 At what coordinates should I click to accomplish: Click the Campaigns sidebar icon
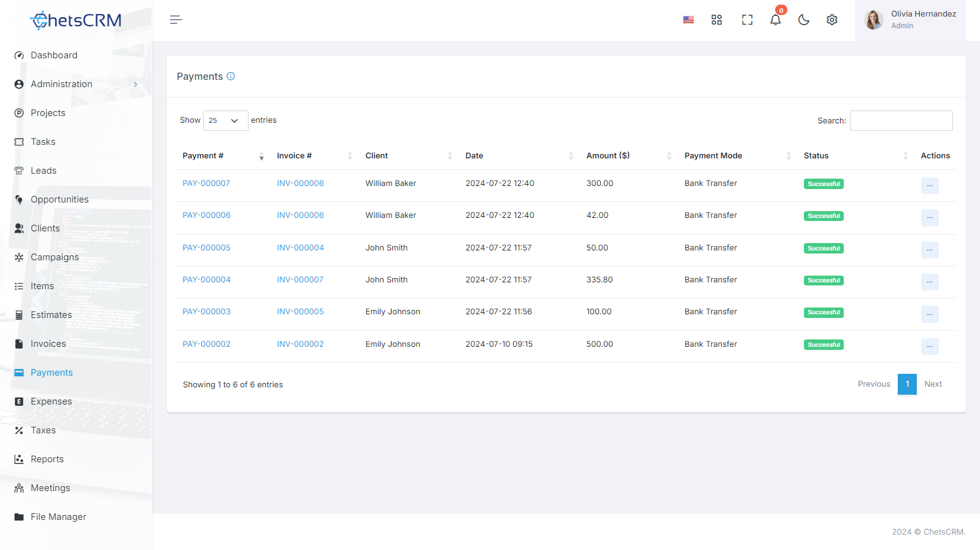[x=19, y=257]
